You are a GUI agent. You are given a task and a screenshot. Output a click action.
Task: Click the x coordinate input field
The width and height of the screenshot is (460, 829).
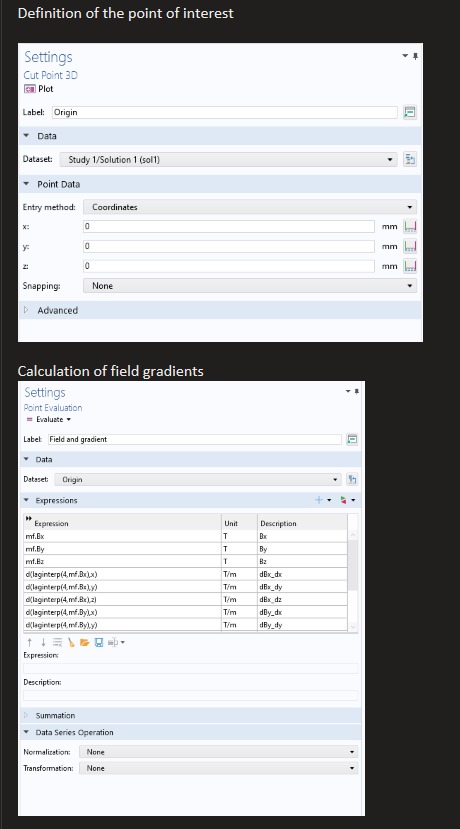pyautogui.click(x=229, y=226)
